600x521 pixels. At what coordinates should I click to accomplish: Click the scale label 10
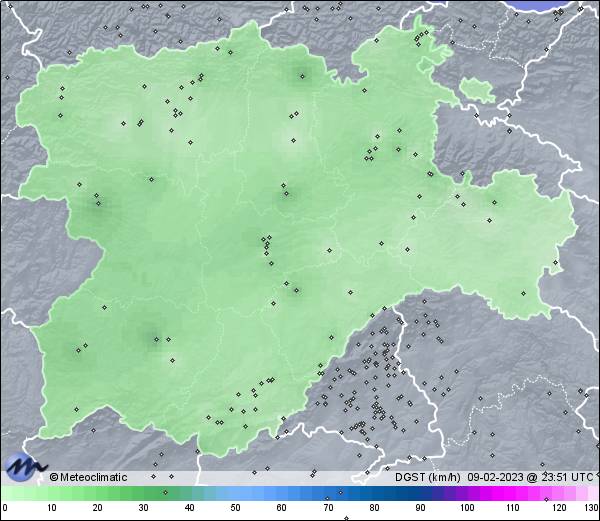(x=52, y=508)
